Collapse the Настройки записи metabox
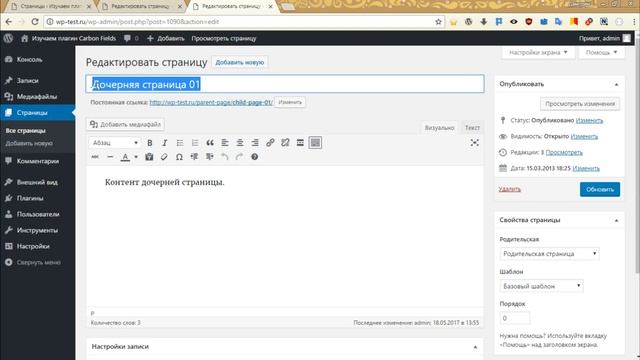640x360 pixels. coord(475,347)
